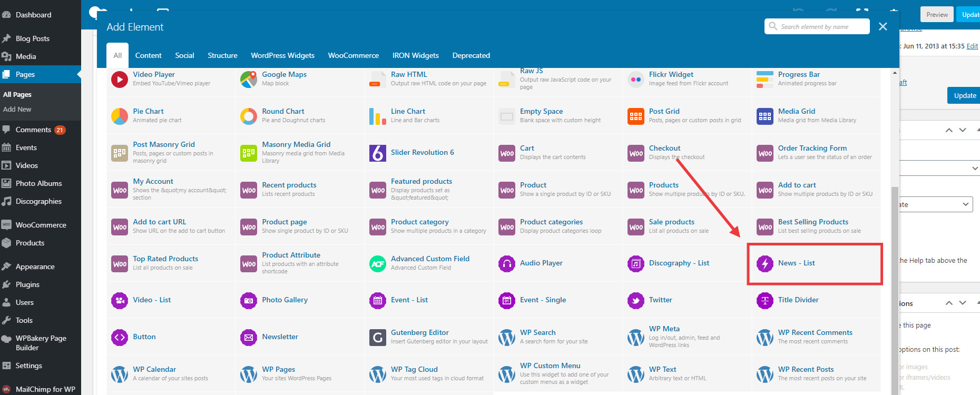Select the WP Custom Menu widget
The height and width of the screenshot is (395, 980).
(558, 374)
